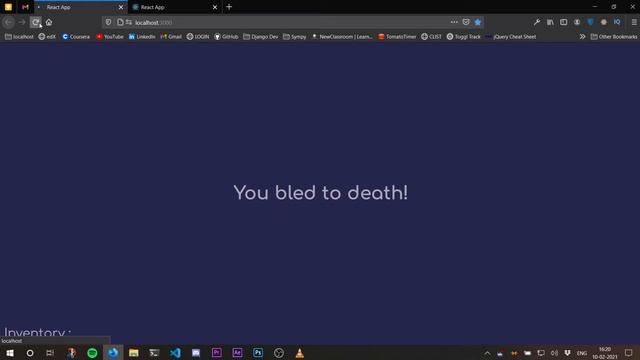Switch to Firefox in the taskbar
The width and height of the screenshot is (640, 360).
[x=113, y=353]
